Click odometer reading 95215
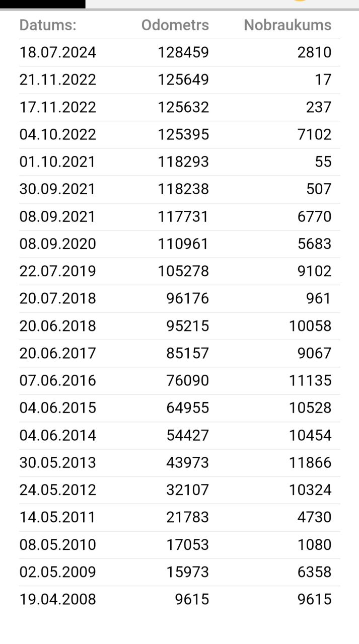 coord(187,326)
